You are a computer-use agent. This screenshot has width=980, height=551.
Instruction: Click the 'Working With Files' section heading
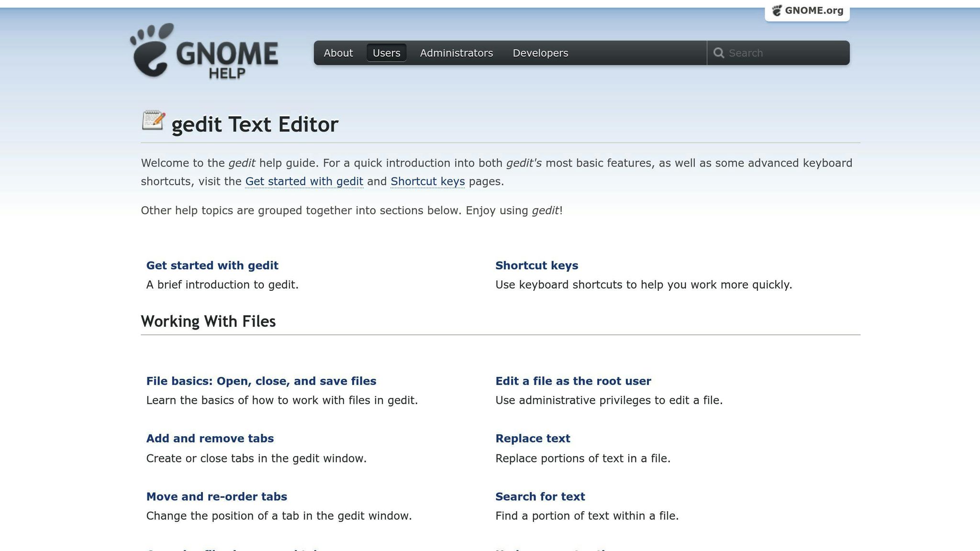208,321
